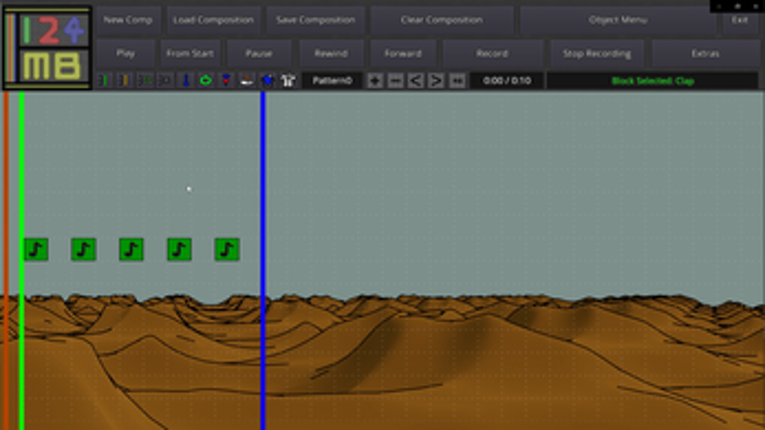Open the Extras menu
Screen dimensions: 765x430
(x=705, y=54)
